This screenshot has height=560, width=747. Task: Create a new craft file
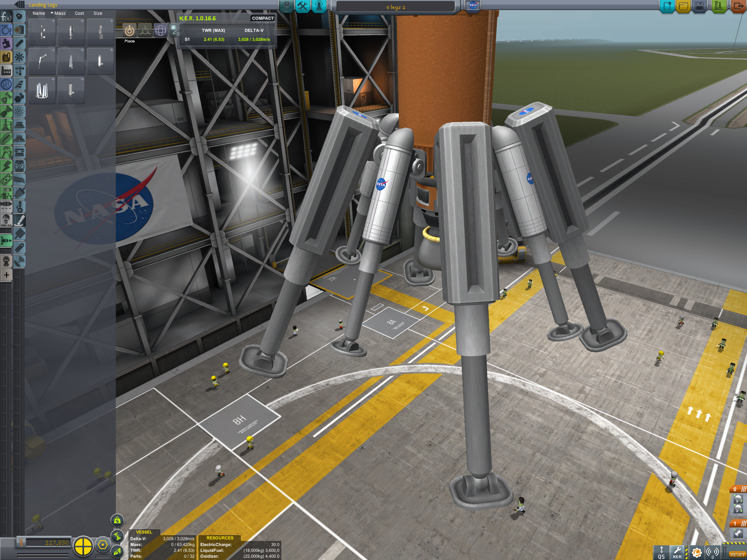click(667, 6)
